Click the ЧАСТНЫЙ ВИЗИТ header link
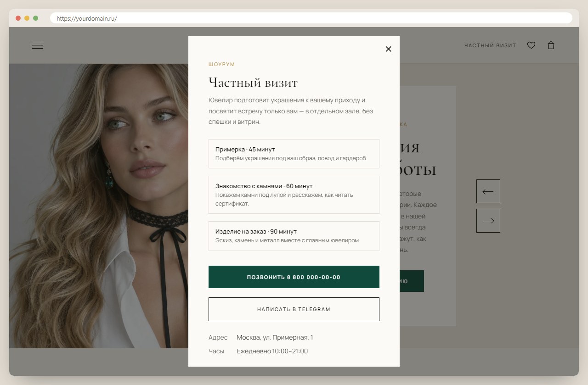 coord(490,46)
